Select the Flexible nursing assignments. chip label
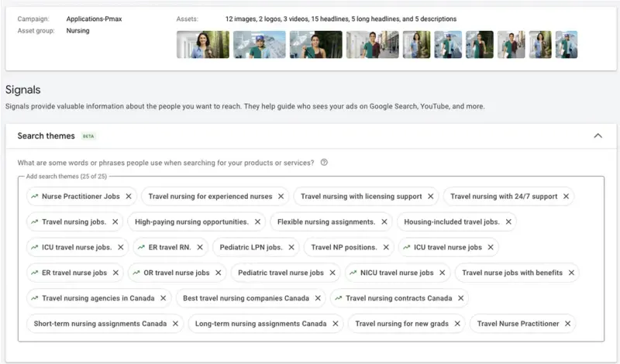Screen dimensions: 620x364 click(326, 221)
